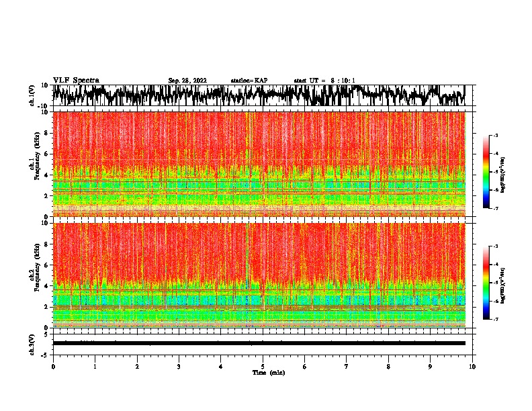Click time-axis tick label 0

53,367
